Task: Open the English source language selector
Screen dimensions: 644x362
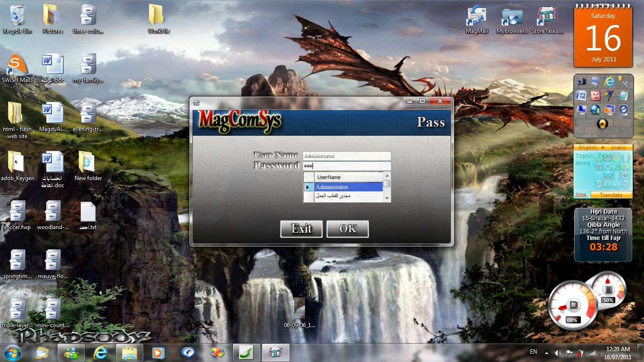Action: click(587, 148)
